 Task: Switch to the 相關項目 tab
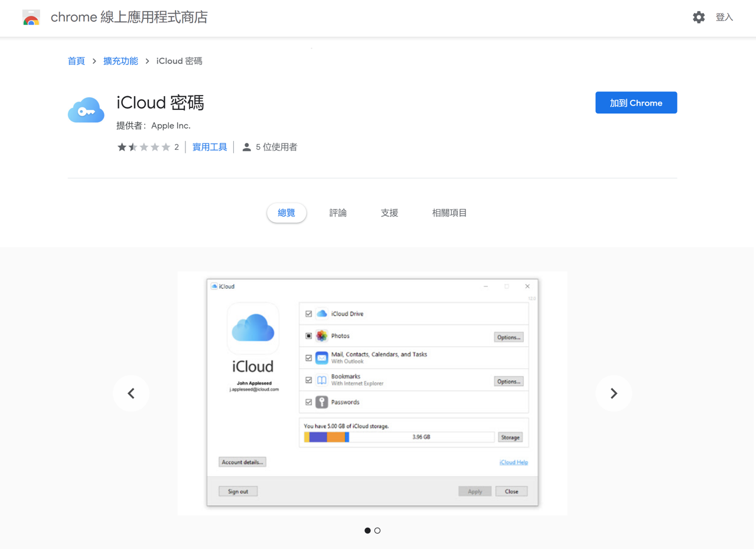pyautogui.click(x=449, y=213)
